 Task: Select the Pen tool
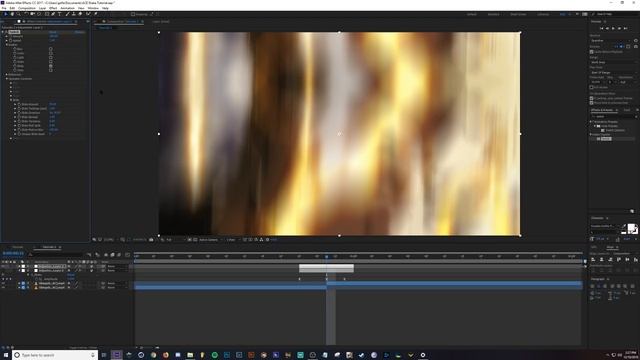(x=53, y=14)
